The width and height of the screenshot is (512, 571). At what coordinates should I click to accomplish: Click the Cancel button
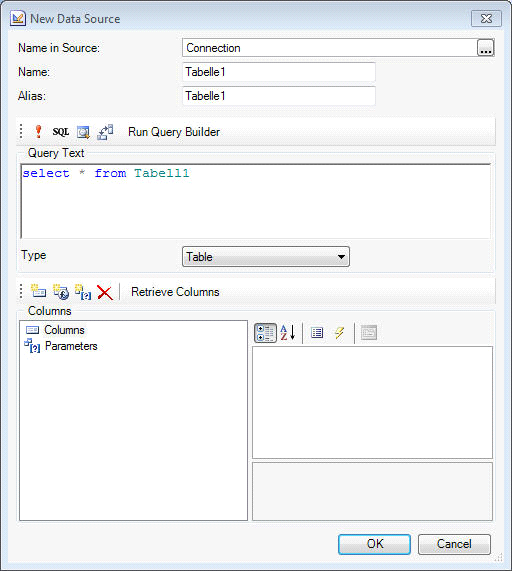[454, 544]
